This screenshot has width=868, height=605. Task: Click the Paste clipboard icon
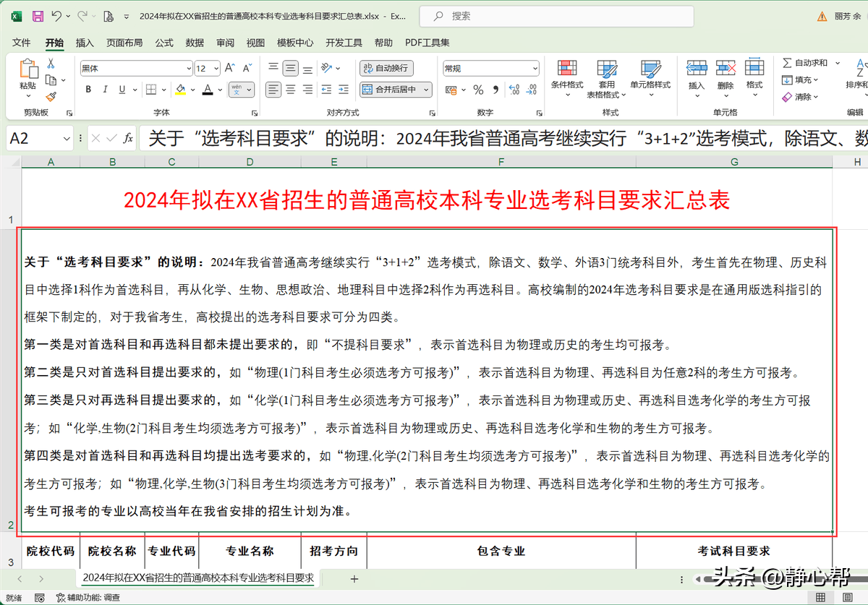point(28,69)
